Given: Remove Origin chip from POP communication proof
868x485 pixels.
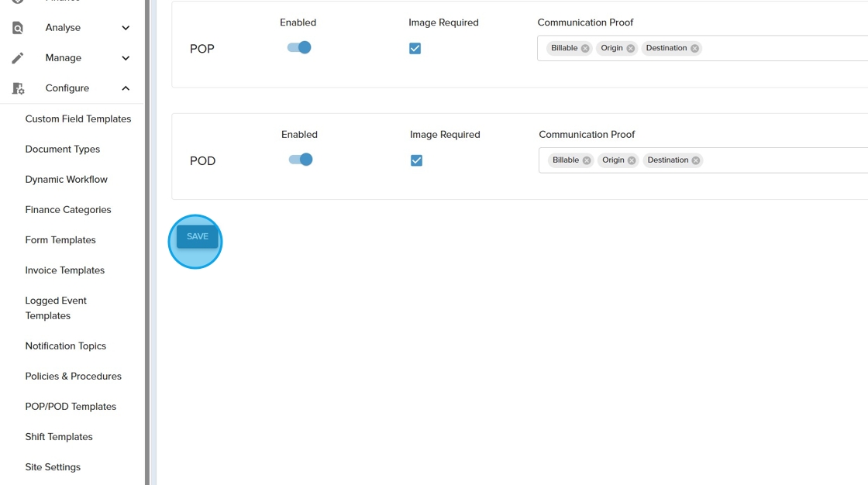Looking at the screenshot, I should click(631, 49).
